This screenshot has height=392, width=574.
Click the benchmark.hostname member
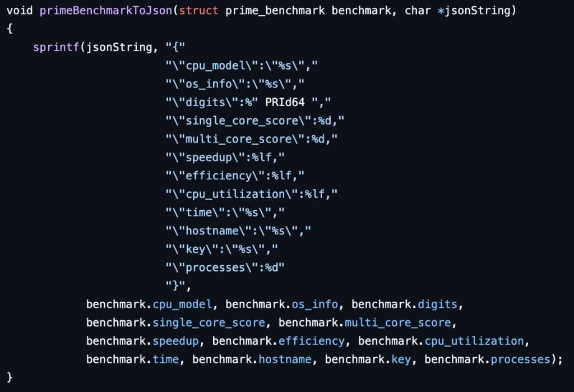(252, 359)
